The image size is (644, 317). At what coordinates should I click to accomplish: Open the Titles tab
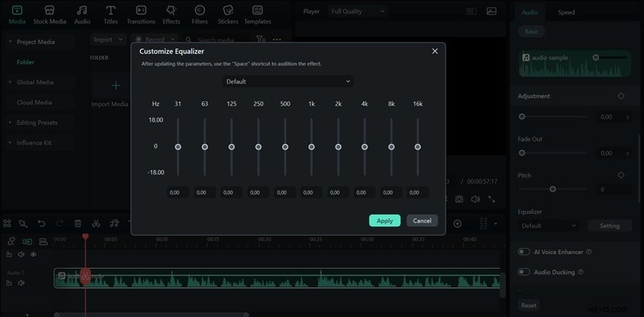pos(110,15)
